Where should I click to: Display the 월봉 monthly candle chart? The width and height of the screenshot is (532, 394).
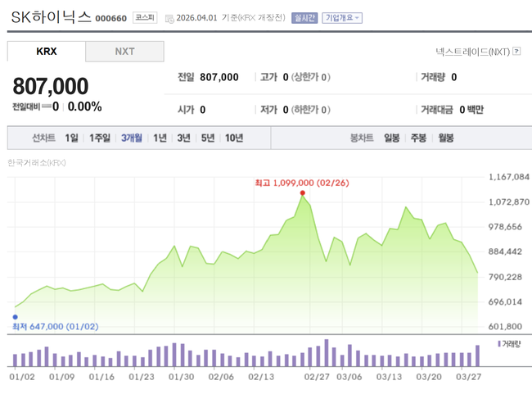[445, 138]
